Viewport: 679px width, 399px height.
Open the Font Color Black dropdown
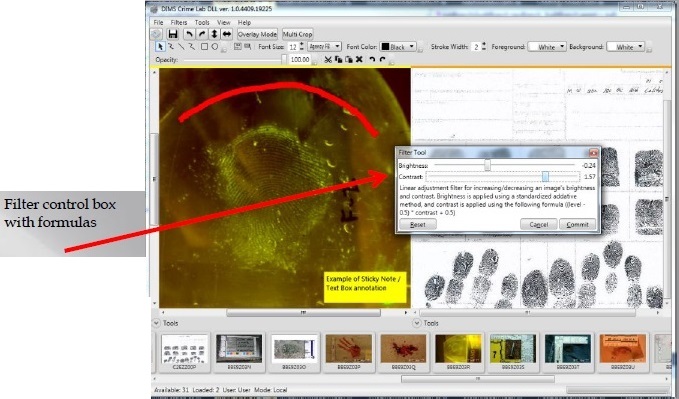(398, 47)
